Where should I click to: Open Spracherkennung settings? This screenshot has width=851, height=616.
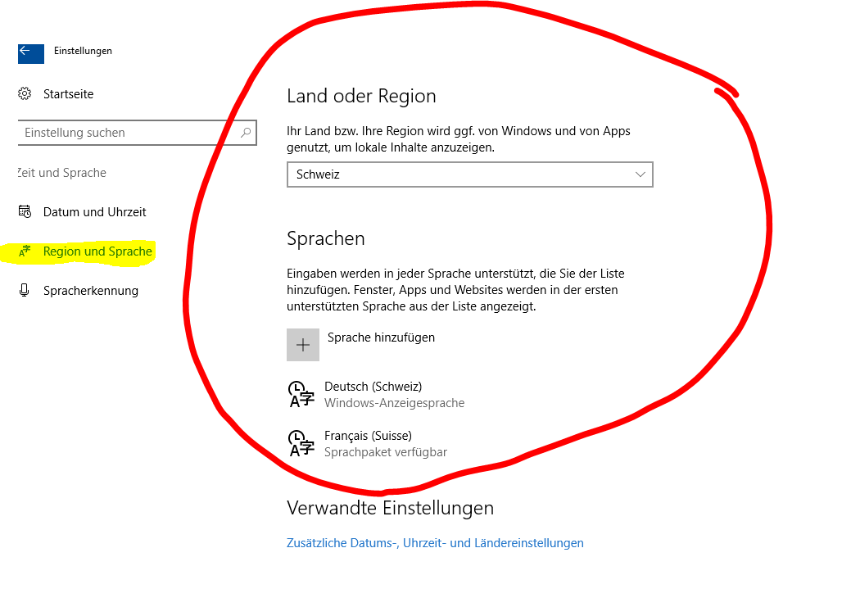(91, 290)
